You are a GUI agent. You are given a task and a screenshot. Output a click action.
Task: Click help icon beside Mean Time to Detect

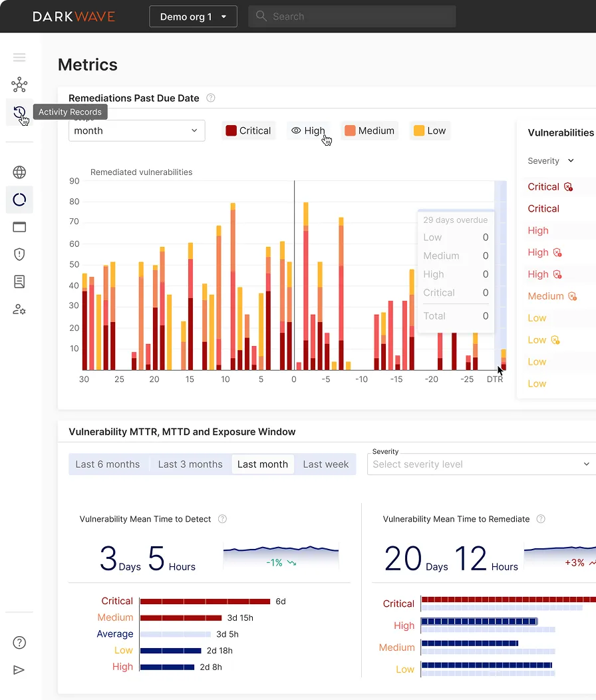tap(222, 519)
